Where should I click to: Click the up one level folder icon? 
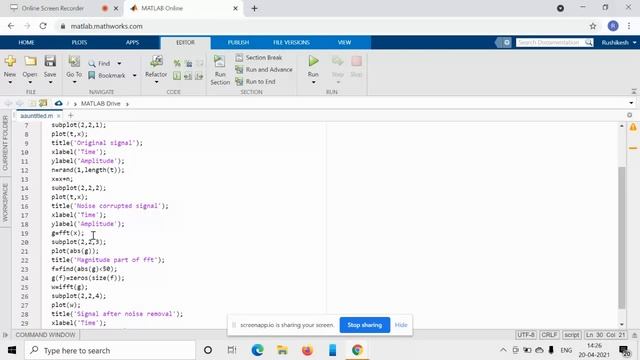(x=33, y=103)
